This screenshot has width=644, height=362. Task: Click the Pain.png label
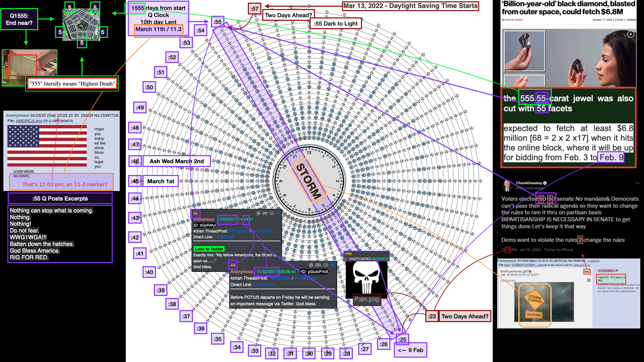(367, 299)
